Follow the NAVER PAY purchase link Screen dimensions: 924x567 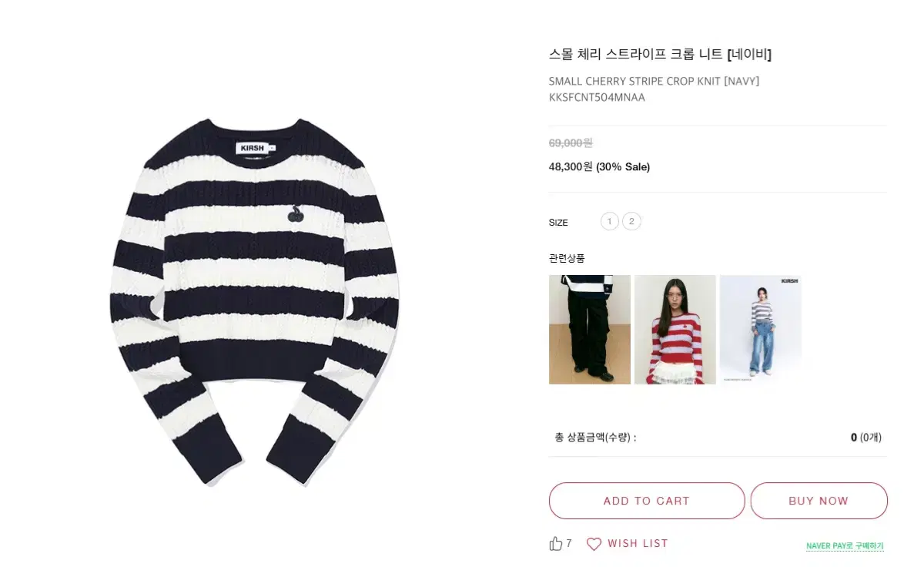[x=845, y=546]
